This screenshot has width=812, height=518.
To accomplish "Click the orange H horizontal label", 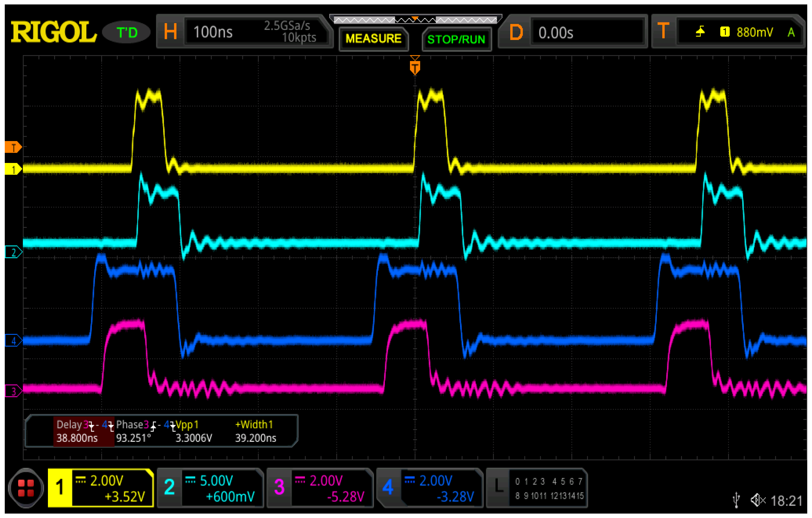I will click(170, 32).
